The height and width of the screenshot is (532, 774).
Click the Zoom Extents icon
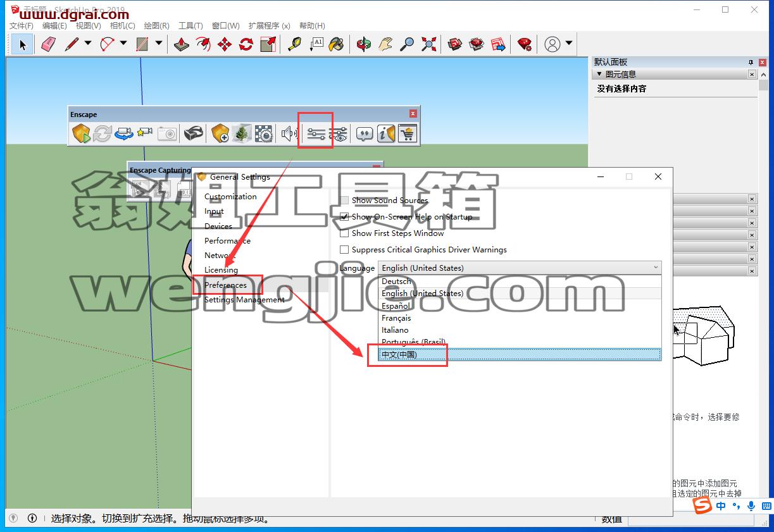pyautogui.click(x=428, y=44)
